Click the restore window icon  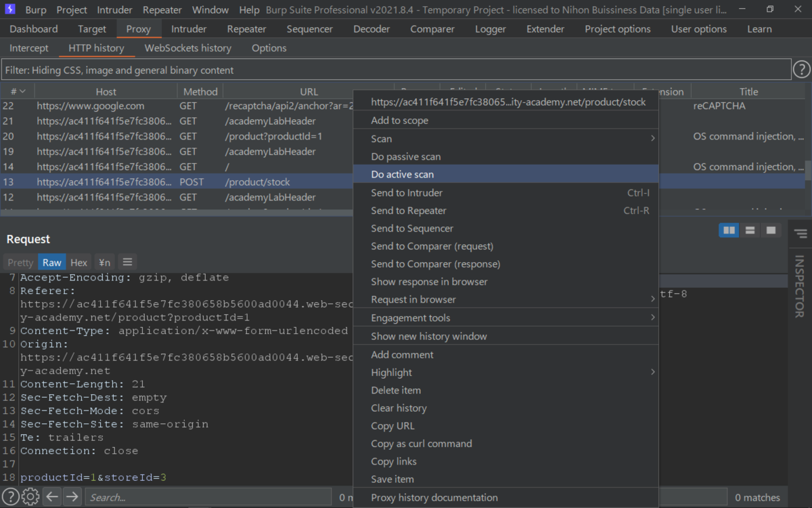tap(770, 9)
